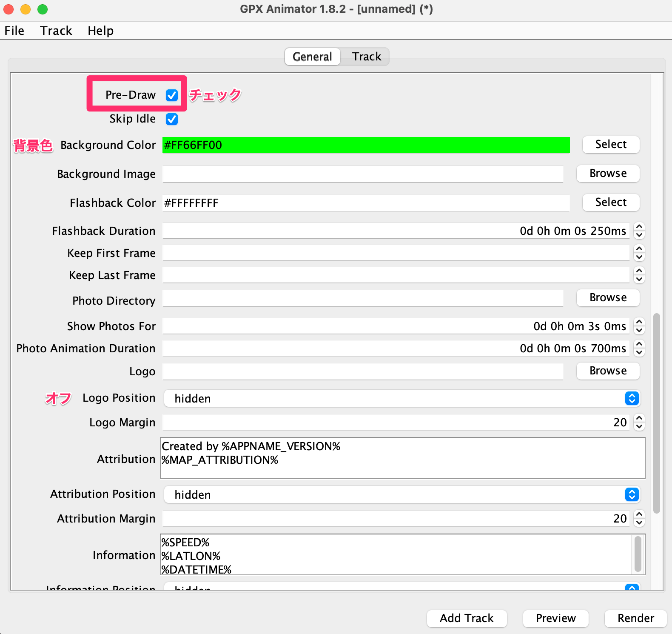Image resolution: width=672 pixels, height=634 pixels.
Task: Open the Help menu
Action: (100, 31)
